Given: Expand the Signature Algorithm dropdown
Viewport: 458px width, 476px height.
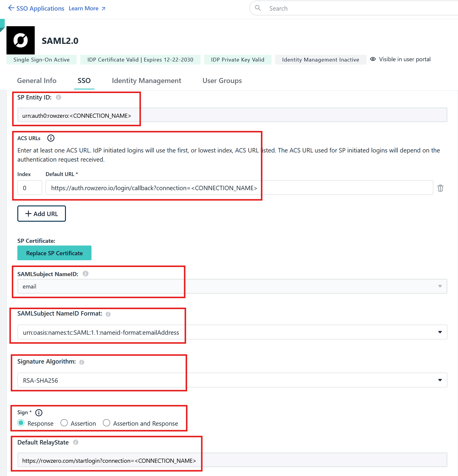Looking at the screenshot, I should click(x=439, y=380).
